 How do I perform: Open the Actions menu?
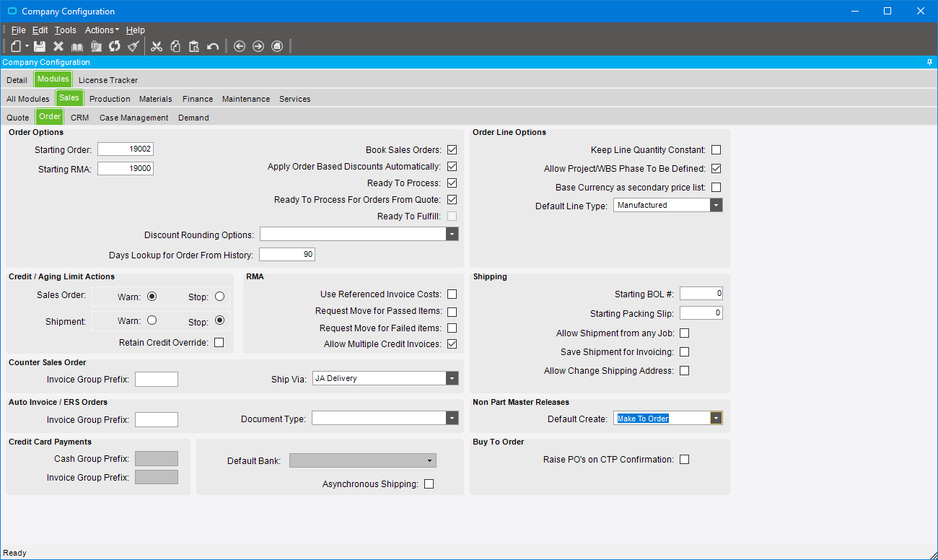click(x=102, y=30)
